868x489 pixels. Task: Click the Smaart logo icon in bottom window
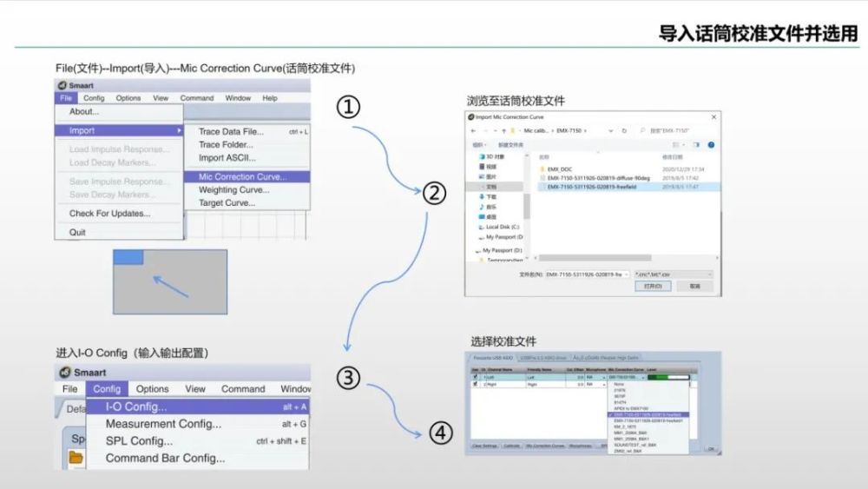pos(65,372)
